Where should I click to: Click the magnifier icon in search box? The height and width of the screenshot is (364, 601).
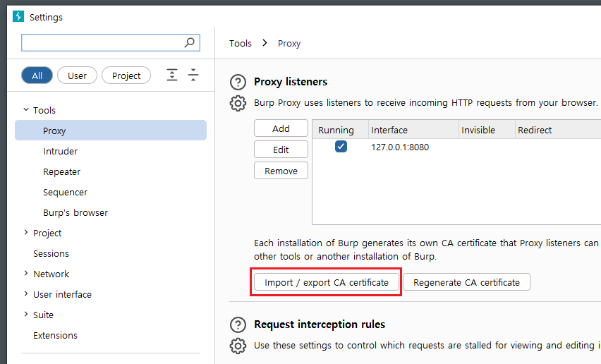point(189,42)
